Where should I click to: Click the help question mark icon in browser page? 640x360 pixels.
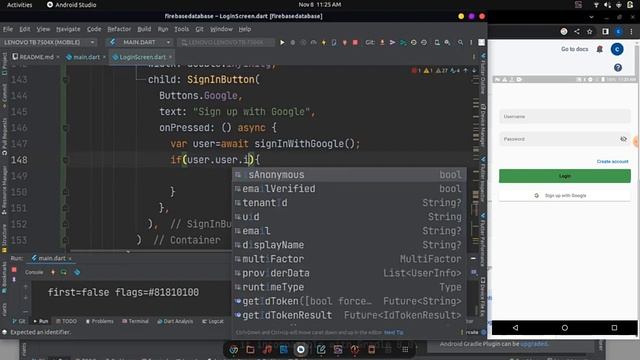tap(618, 67)
